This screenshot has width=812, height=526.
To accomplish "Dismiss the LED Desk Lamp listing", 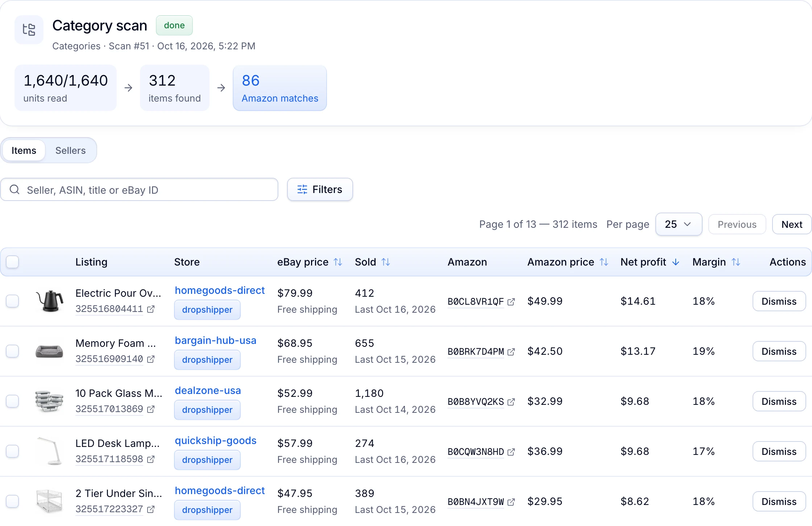I will 779,451.
